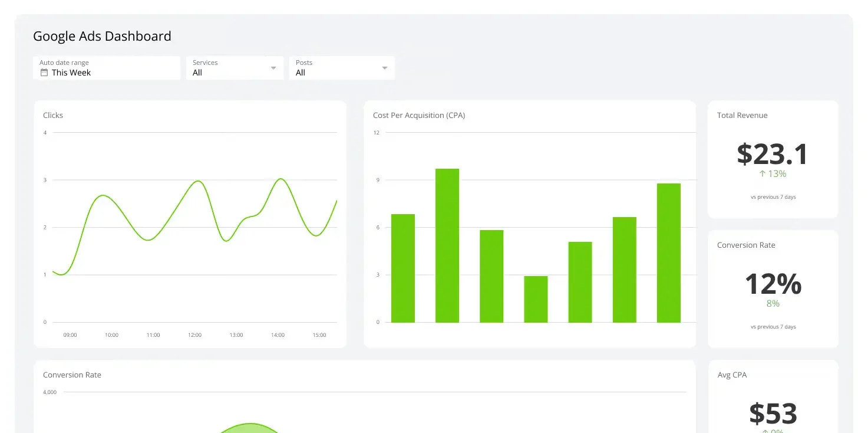Click the green up arrow next to 13%
Viewport: 868px width, 433px height.
point(762,174)
